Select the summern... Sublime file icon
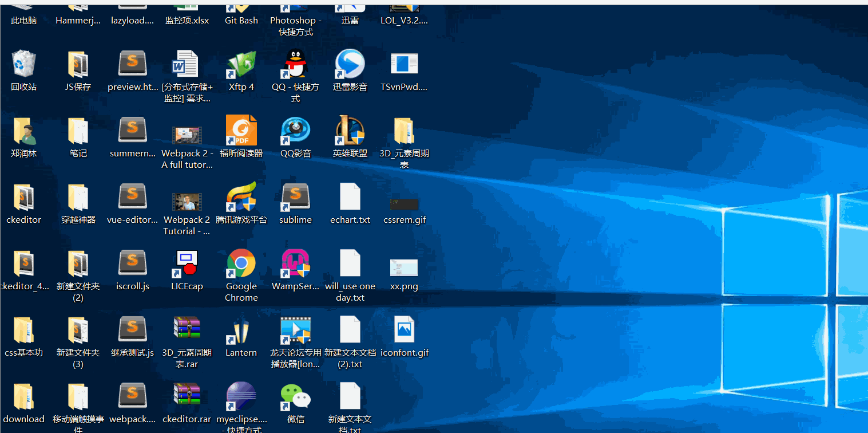Viewport: 868px width, 433px height. point(132,130)
